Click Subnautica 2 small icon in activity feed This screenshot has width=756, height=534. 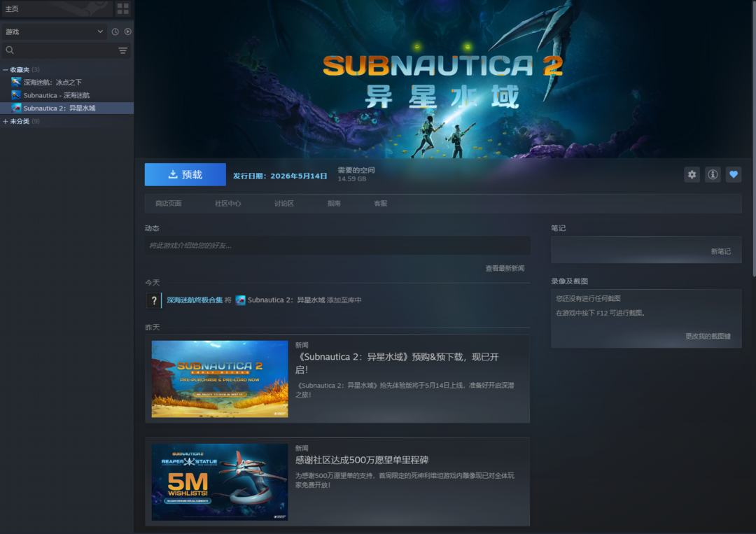pos(240,300)
